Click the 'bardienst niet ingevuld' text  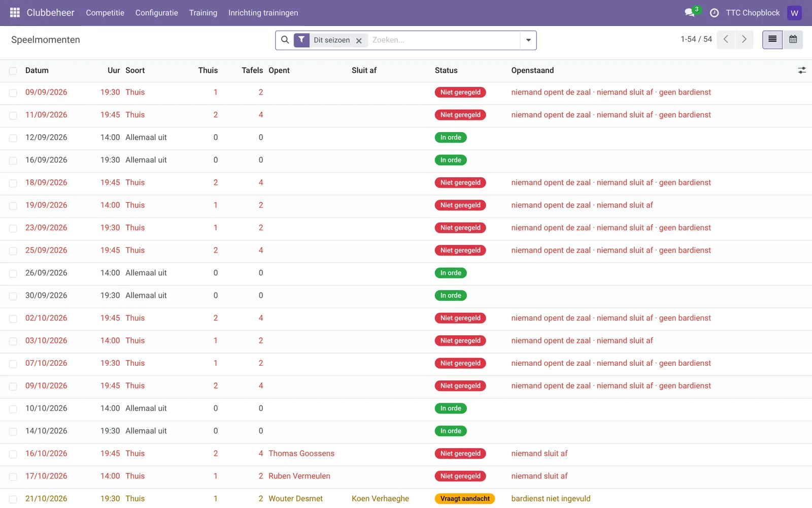point(551,499)
